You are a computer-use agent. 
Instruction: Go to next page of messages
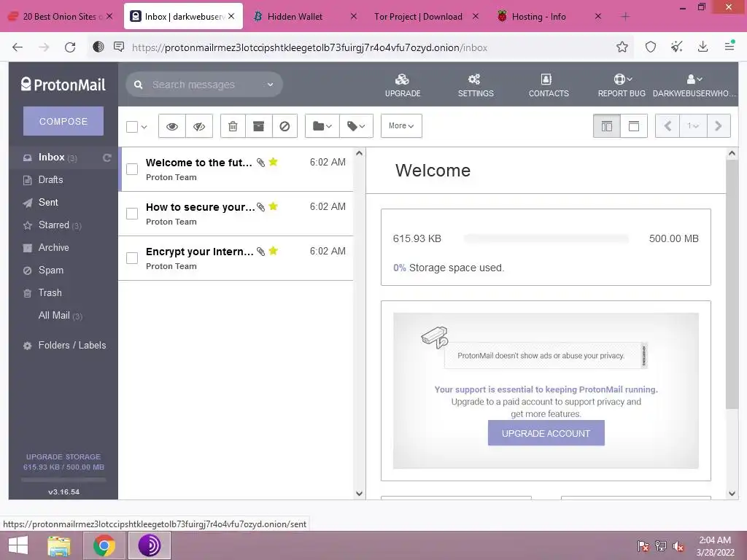coord(719,126)
